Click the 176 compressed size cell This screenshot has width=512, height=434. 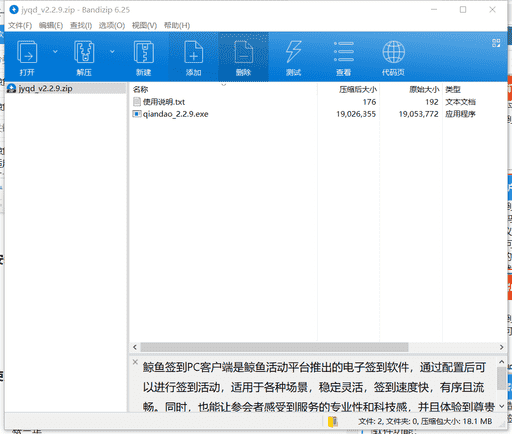click(369, 102)
